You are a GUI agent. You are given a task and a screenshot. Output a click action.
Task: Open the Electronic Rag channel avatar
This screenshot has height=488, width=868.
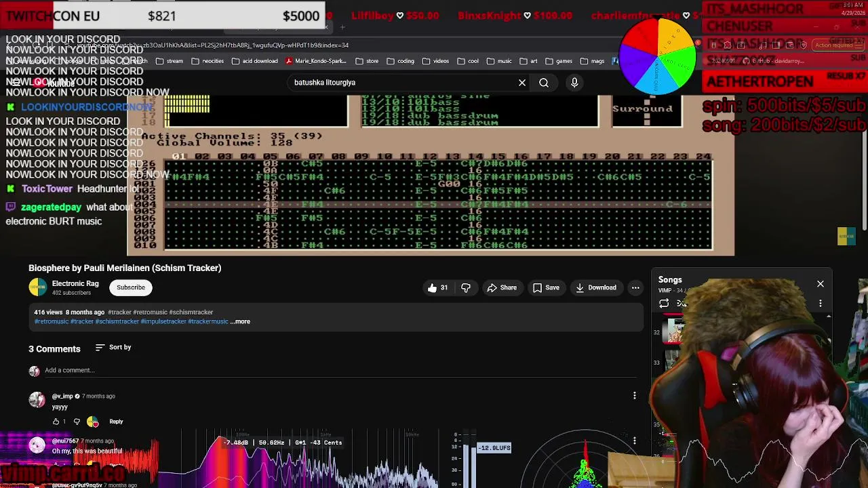38,287
